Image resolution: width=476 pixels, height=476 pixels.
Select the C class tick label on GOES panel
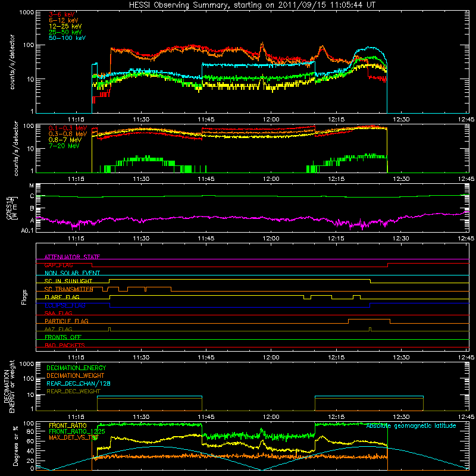click(32, 196)
